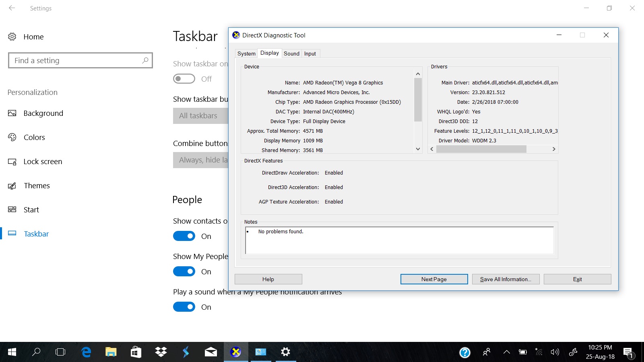Viewport: 644px width, 362px height.
Task: Click the Exit button
Action: tap(577, 279)
